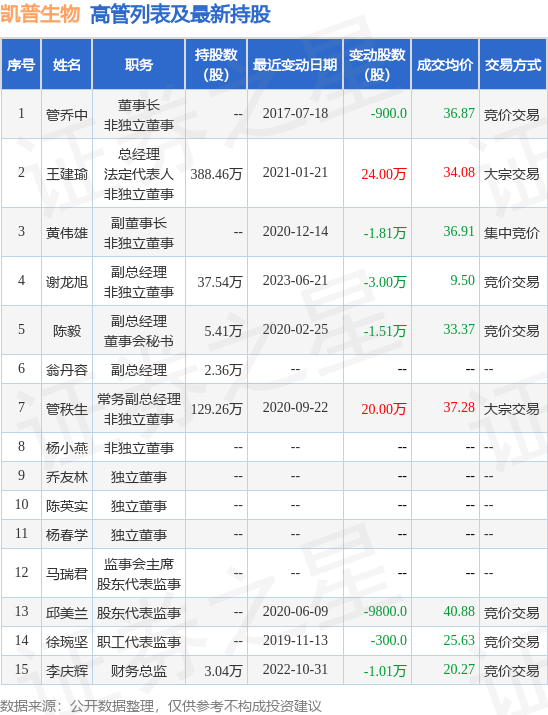This screenshot has width=548, height=715.
Task: Click the change value -1.51万
Action: [x=385, y=331]
